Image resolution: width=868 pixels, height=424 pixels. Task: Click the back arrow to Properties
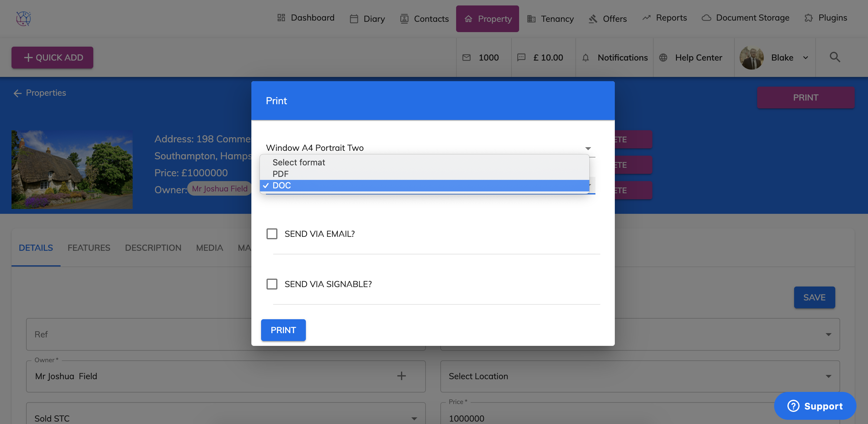[18, 93]
